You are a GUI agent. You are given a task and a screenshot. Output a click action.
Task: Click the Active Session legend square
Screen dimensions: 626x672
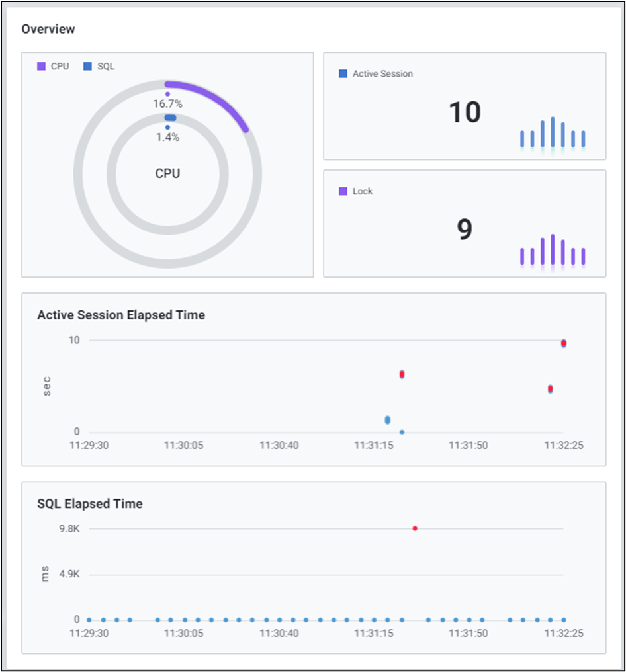click(343, 74)
